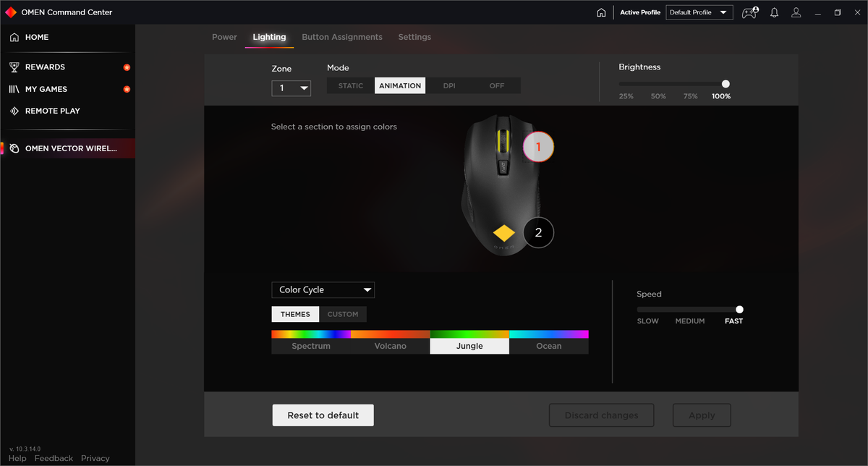
Task: Set brightness to 75% label
Action: pyautogui.click(x=691, y=96)
